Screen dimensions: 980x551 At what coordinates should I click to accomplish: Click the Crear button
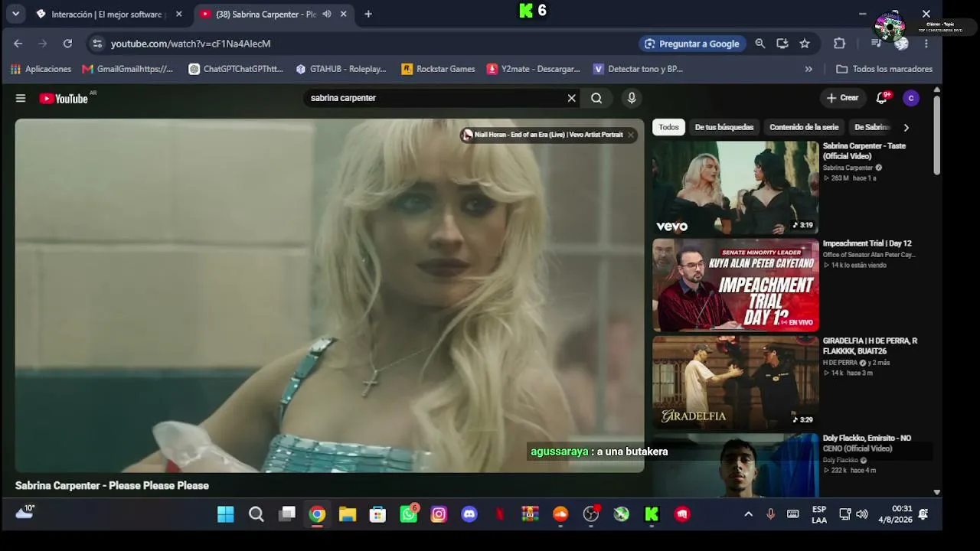click(842, 98)
